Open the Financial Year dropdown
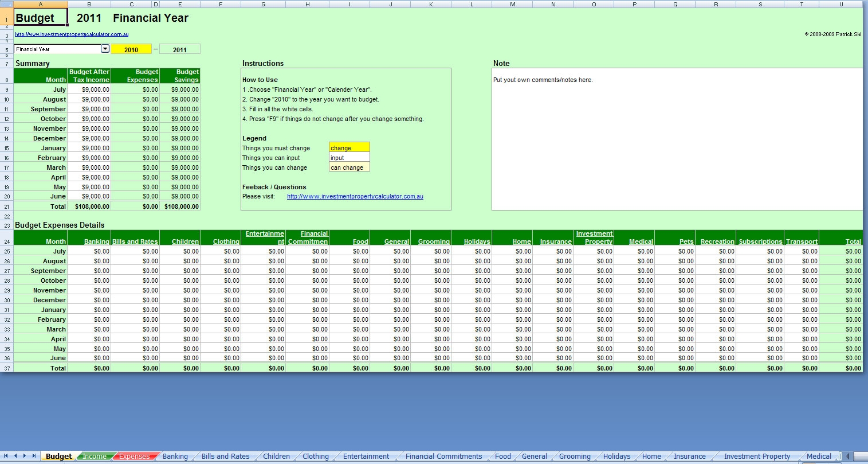Image resolution: width=868 pixels, height=464 pixels. pos(105,49)
